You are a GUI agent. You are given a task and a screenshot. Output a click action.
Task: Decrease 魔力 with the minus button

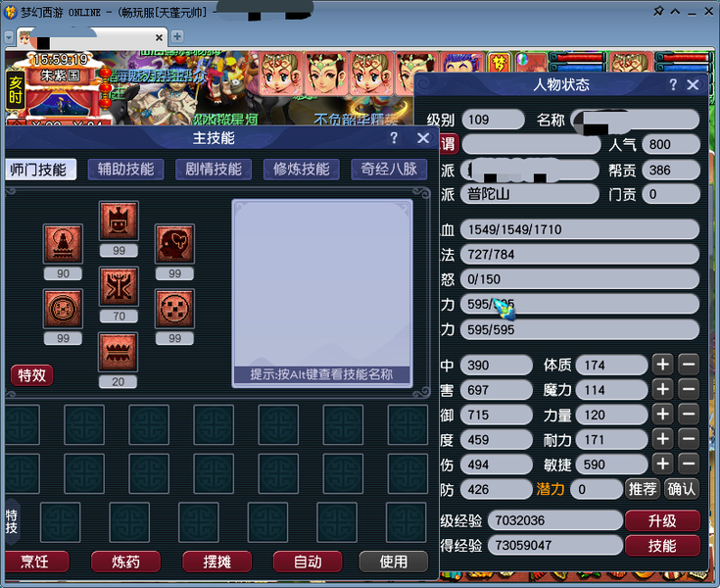coord(689,390)
